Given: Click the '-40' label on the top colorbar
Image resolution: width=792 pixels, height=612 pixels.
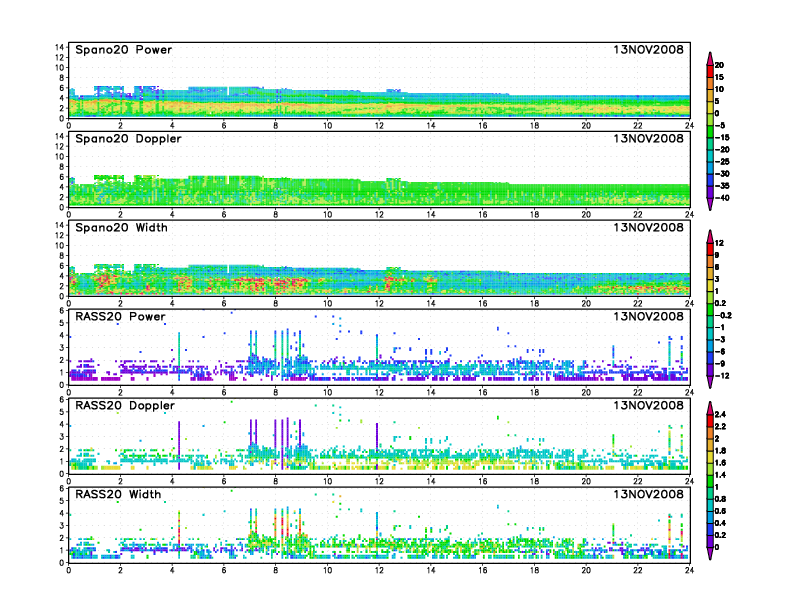Looking at the screenshot, I should [x=722, y=198].
